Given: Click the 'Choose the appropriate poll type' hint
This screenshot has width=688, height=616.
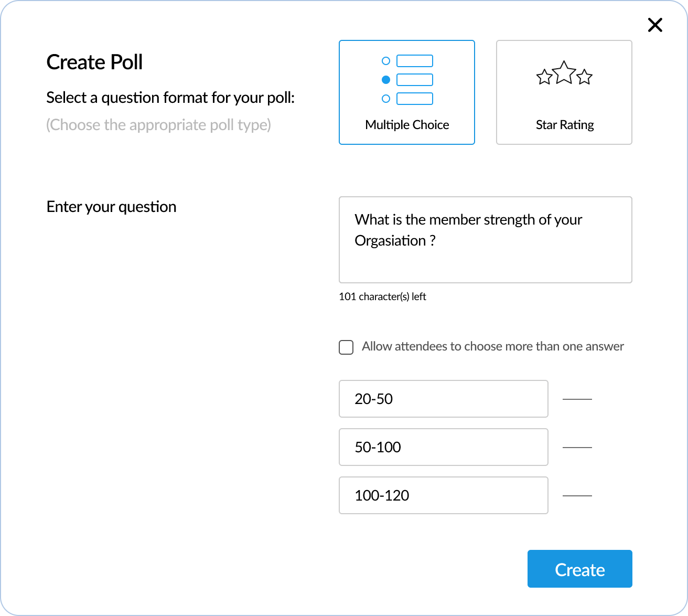Looking at the screenshot, I should tap(158, 125).
